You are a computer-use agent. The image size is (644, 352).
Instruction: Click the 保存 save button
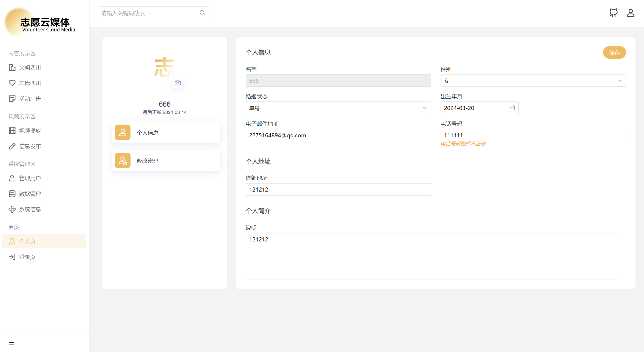coord(614,53)
